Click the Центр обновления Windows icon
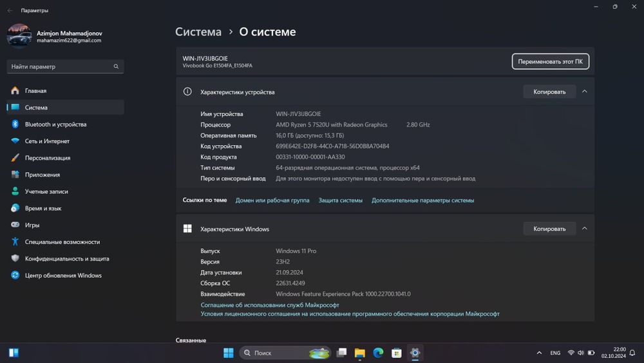The image size is (644, 363). pos(15,275)
